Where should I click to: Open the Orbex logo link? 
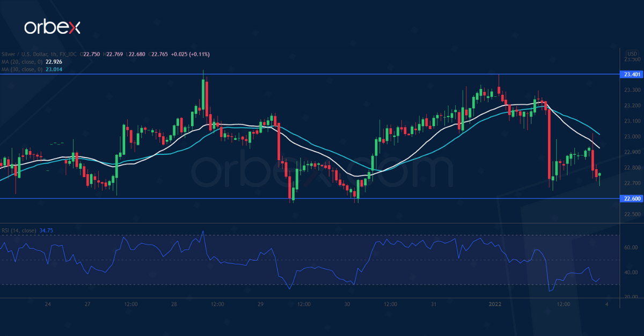(x=52, y=24)
